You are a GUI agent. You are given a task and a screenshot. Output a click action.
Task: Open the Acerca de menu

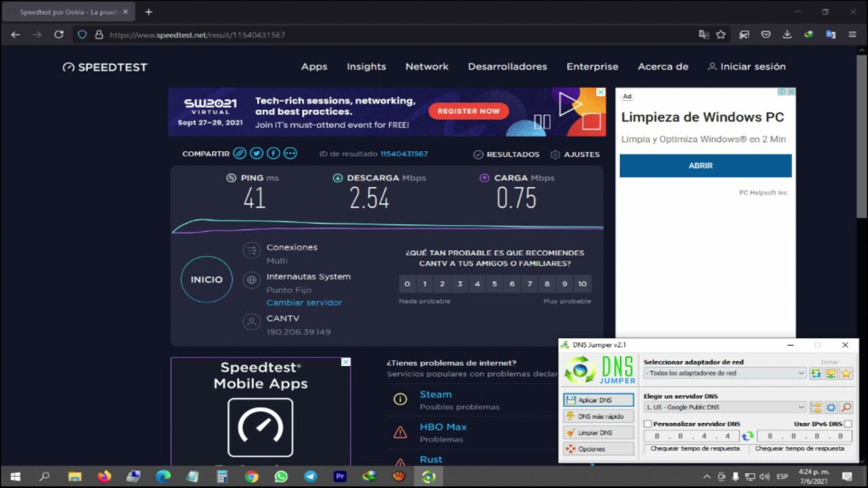(x=663, y=66)
